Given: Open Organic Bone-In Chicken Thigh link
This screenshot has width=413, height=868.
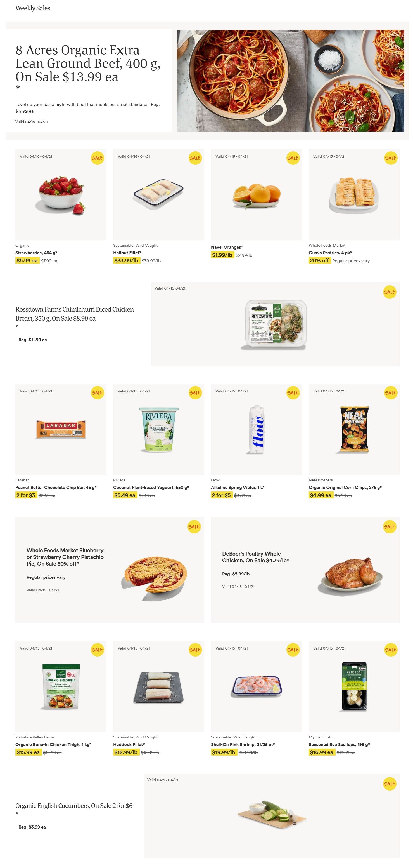Looking at the screenshot, I should [53, 744].
